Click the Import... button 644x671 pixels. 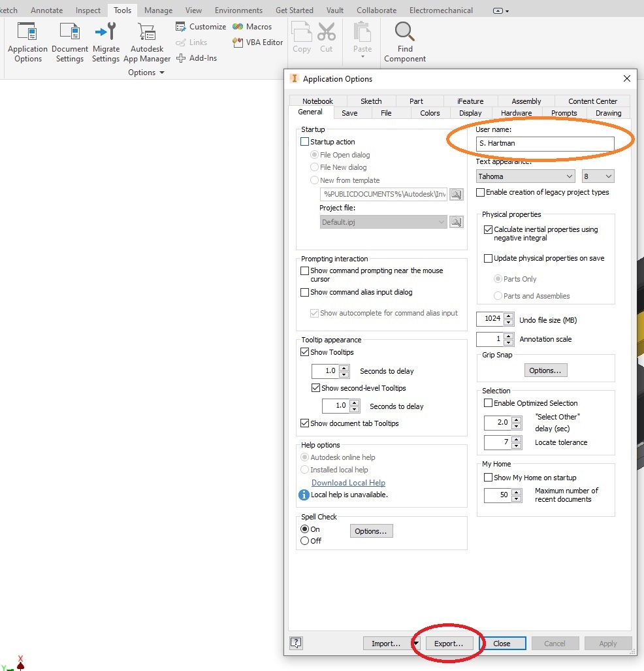tap(387, 643)
